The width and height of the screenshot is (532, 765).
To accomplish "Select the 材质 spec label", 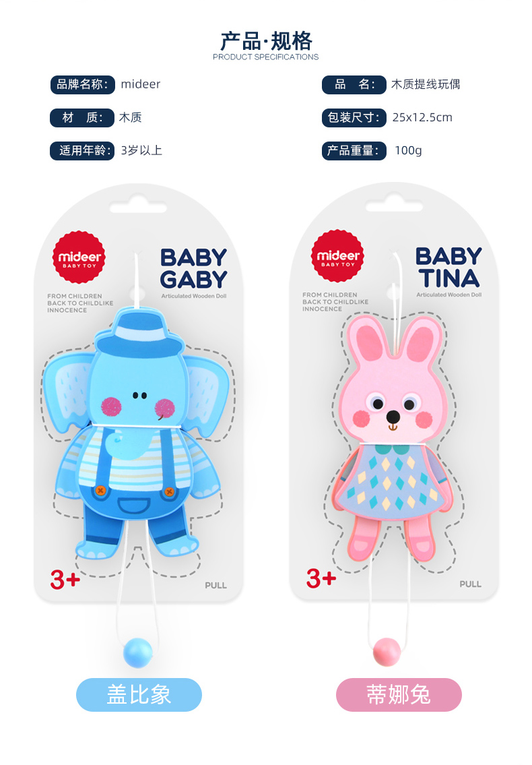I will (82, 117).
